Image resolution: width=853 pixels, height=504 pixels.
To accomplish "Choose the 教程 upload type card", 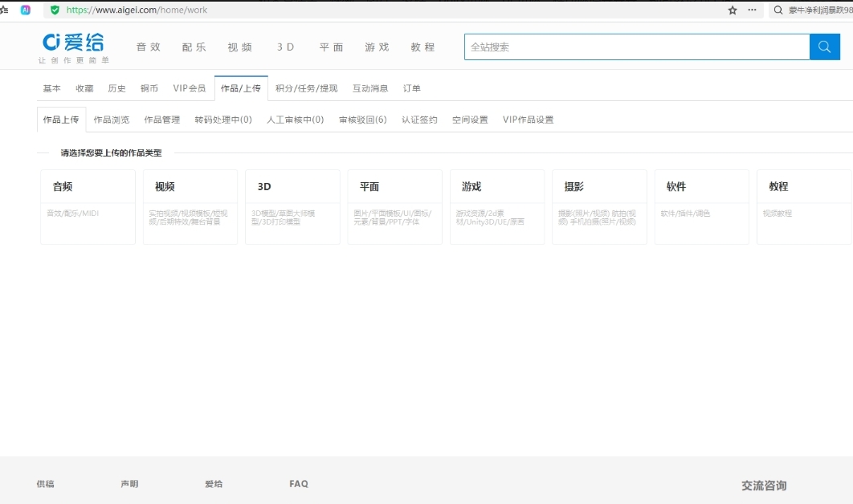I will pos(804,206).
